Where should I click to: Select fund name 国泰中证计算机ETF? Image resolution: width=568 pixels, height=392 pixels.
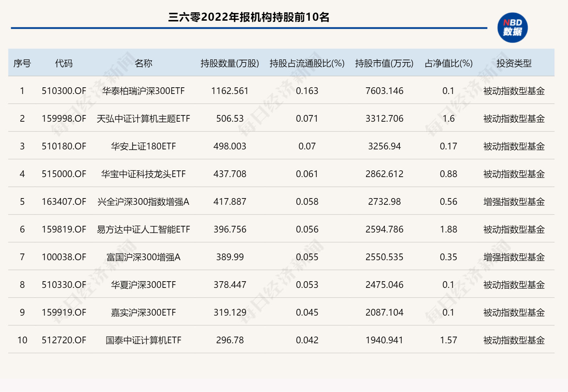pyautogui.click(x=143, y=340)
